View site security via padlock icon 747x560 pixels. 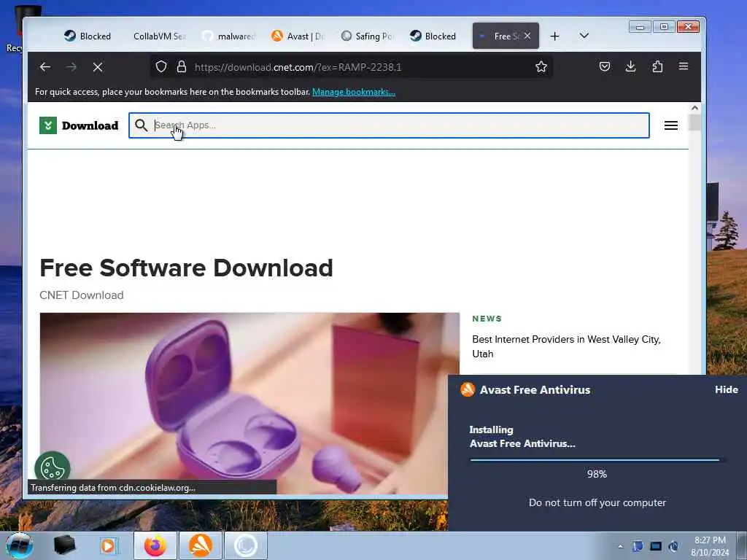pos(182,66)
